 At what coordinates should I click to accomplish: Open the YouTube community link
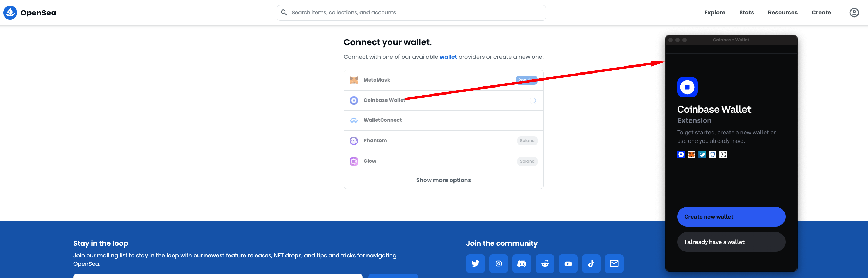pyautogui.click(x=568, y=264)
